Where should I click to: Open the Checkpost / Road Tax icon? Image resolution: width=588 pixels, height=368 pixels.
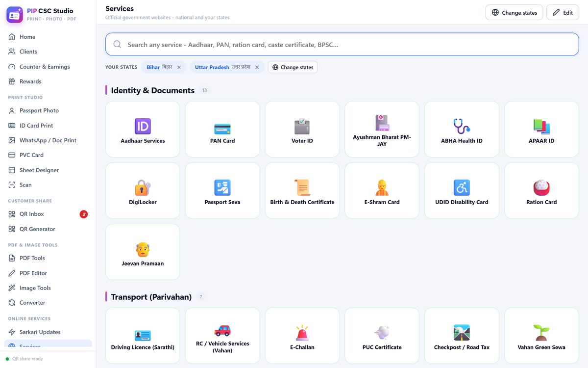point(462,333)
